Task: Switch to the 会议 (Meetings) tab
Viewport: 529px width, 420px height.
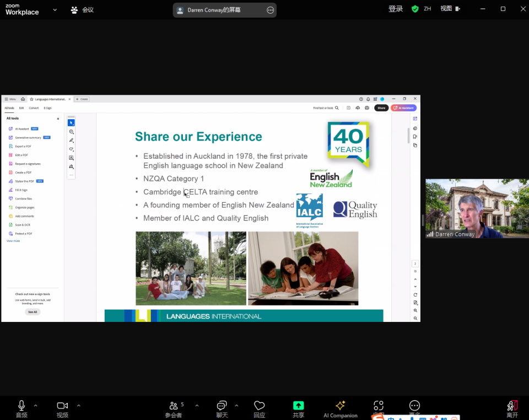Action: [x=82, y=10]
